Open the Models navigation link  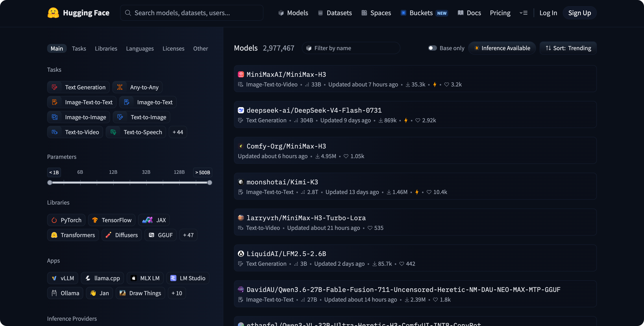[293, 13]
